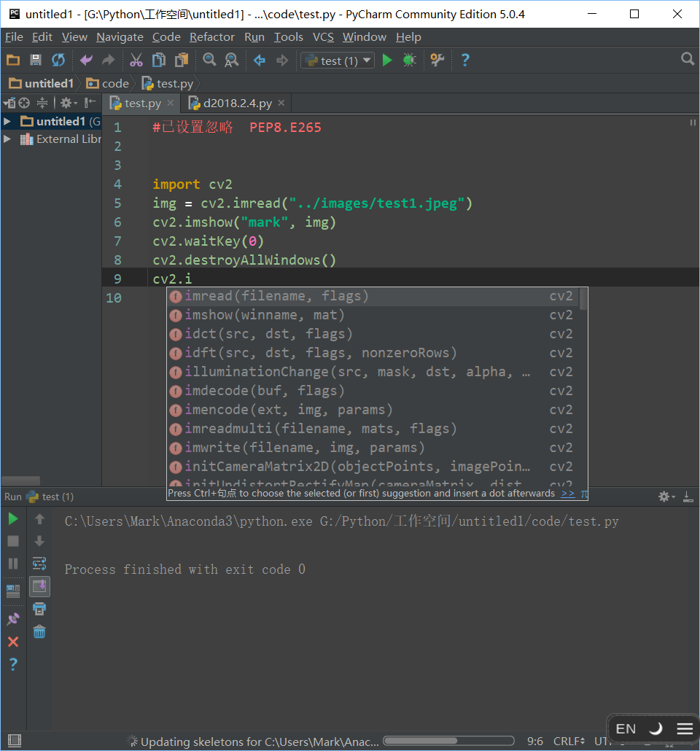Click the Save All toolbar icon

click(36, 61)
